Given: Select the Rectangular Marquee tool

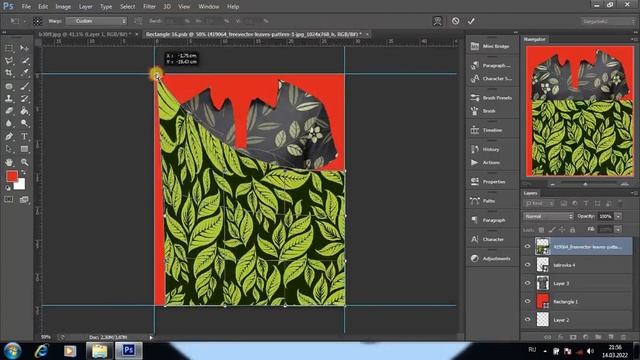Looking at the screenshot, I should click(x=9, y=48).
